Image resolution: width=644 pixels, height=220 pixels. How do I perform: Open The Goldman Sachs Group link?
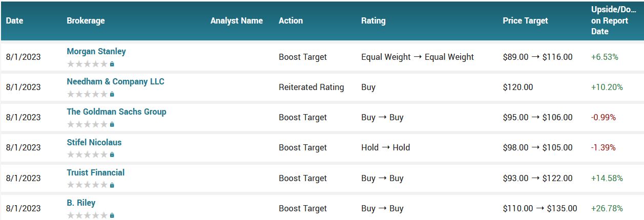[116, 112]
